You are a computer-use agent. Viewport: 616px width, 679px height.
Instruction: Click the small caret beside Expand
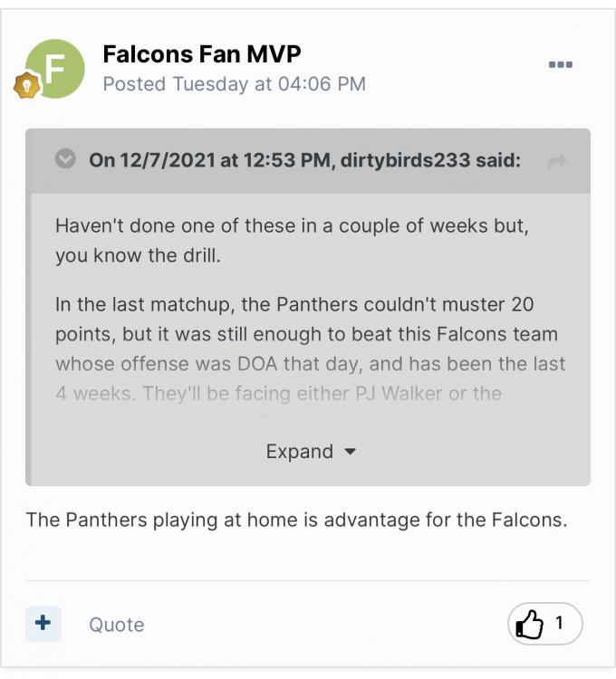coord(351,451)
